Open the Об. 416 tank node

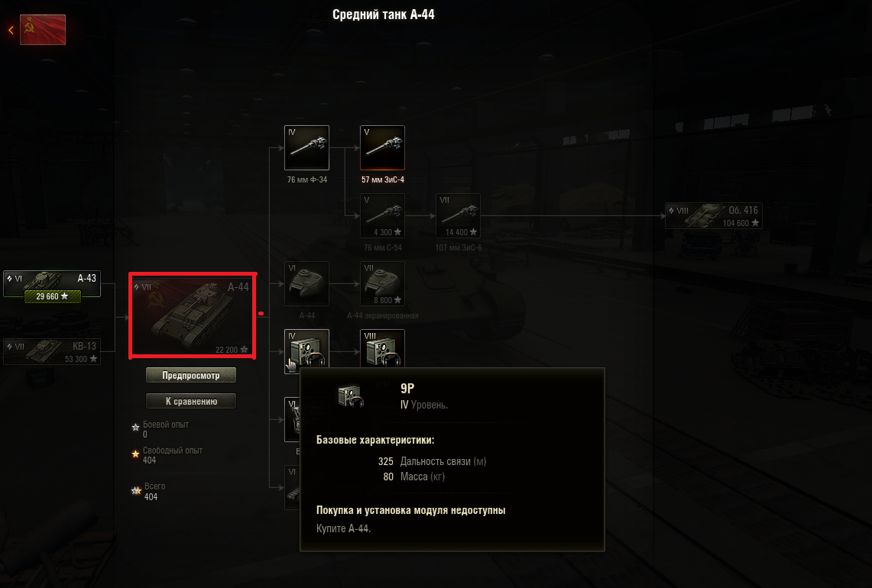pyautogui.click(x=714, y=215)
